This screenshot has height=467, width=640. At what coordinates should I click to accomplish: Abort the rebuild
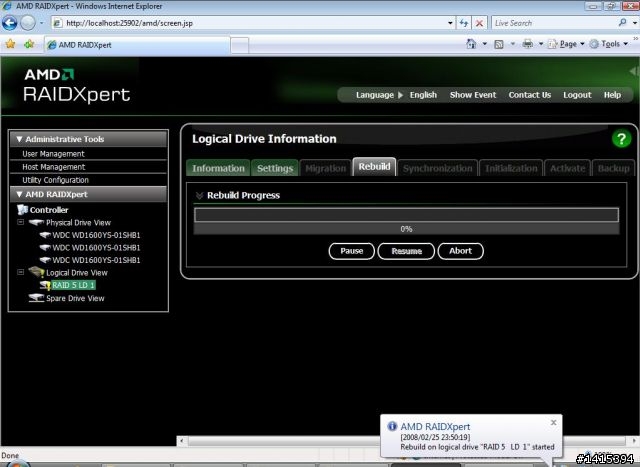tap(460, 251)
